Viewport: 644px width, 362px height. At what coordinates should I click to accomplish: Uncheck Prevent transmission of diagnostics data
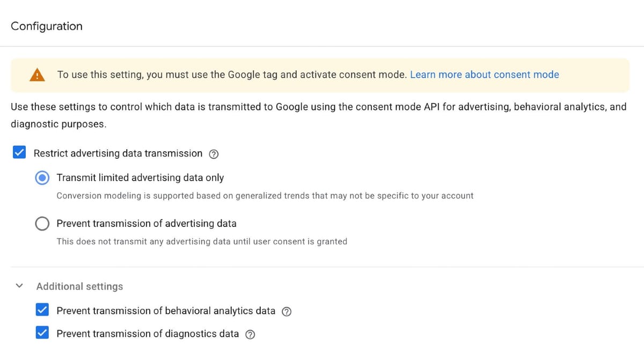pyautogui.click(x=42, y=333)
